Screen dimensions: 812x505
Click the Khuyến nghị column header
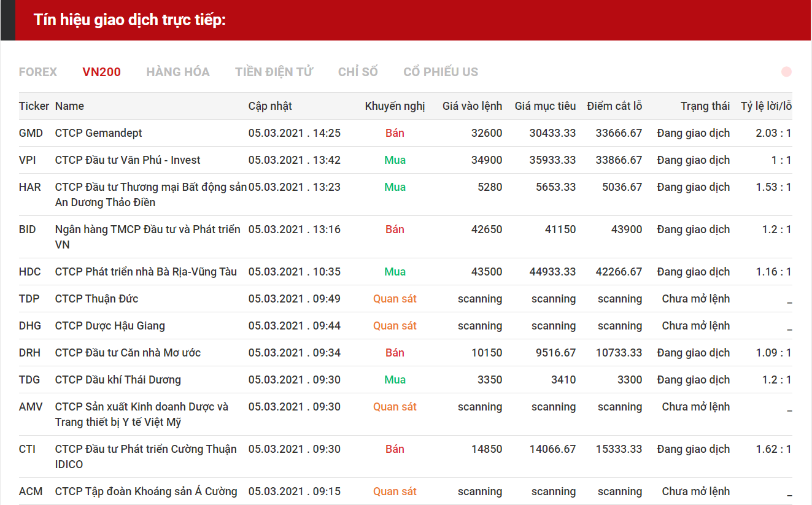coord(395,106)
